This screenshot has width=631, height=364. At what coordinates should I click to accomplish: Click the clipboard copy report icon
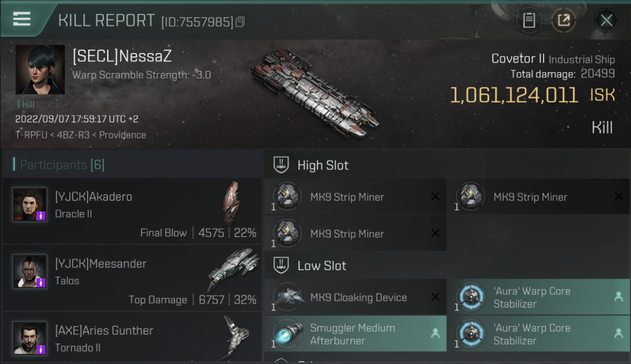tap(529, 20)
